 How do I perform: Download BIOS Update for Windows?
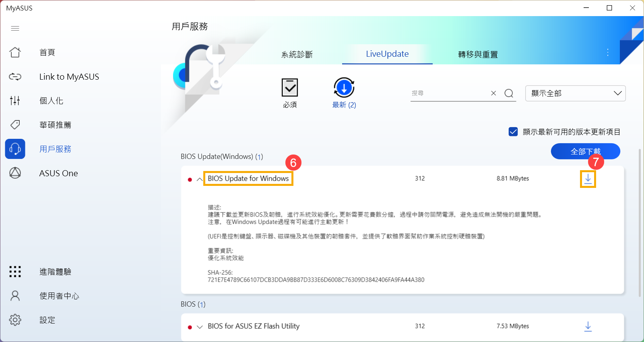click(x=588, y=179)
